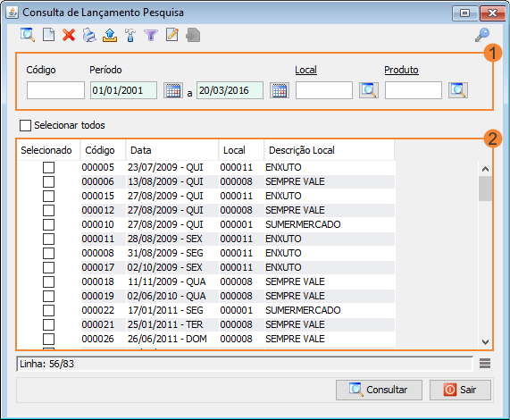Viewport: 510px width, 420px height.
Task: Click the export upload arrow icon
Action: point(110,35)
